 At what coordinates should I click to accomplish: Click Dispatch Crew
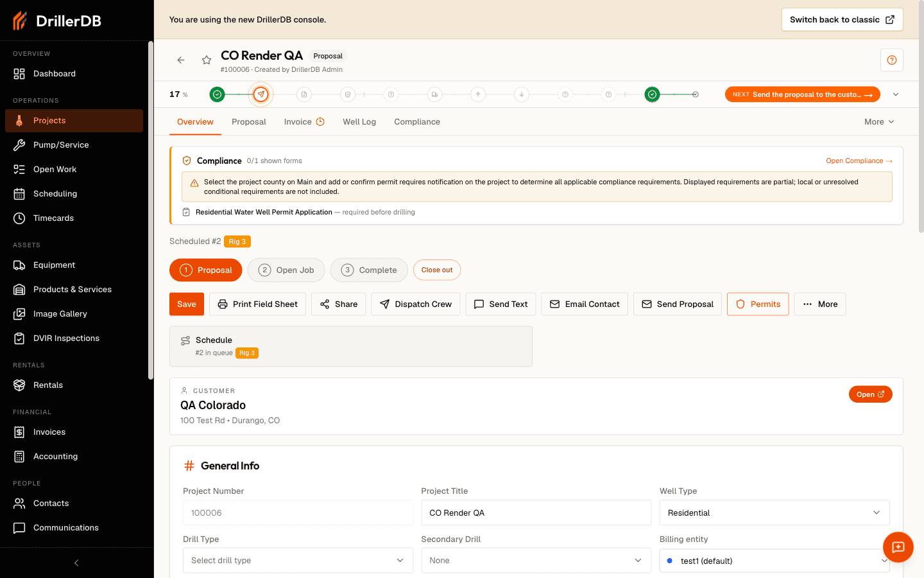pos(416,304)
